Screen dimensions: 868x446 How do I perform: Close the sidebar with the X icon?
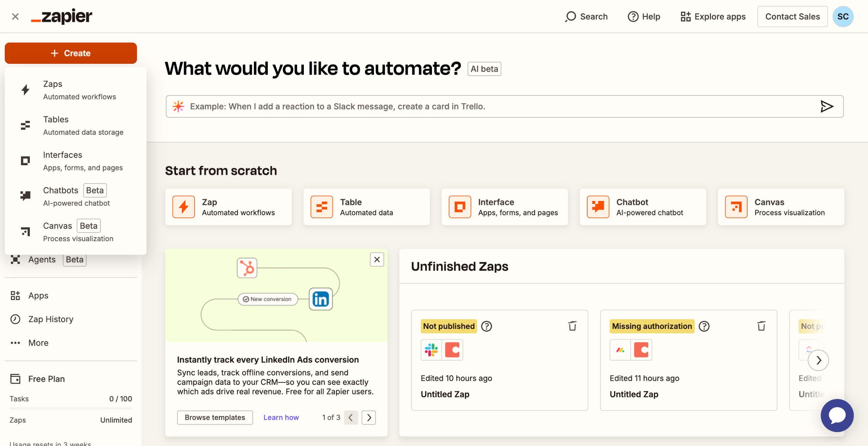[x=15, y=16]
